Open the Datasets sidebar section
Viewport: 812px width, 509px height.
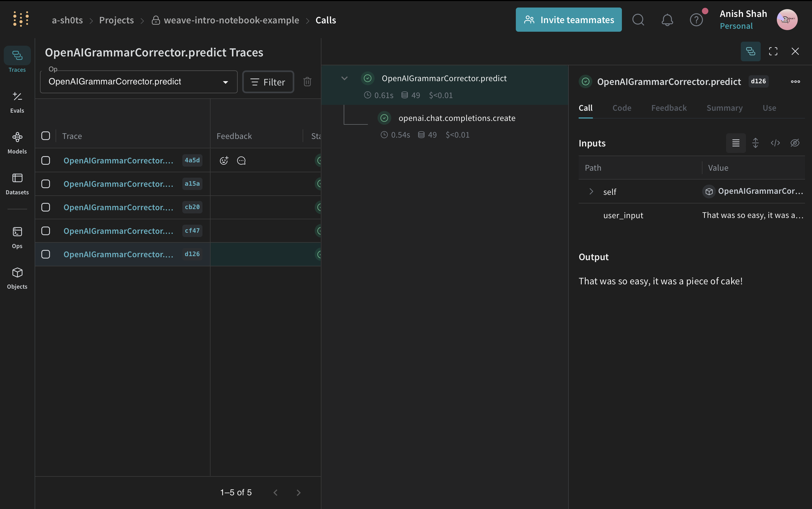(17, 184)
